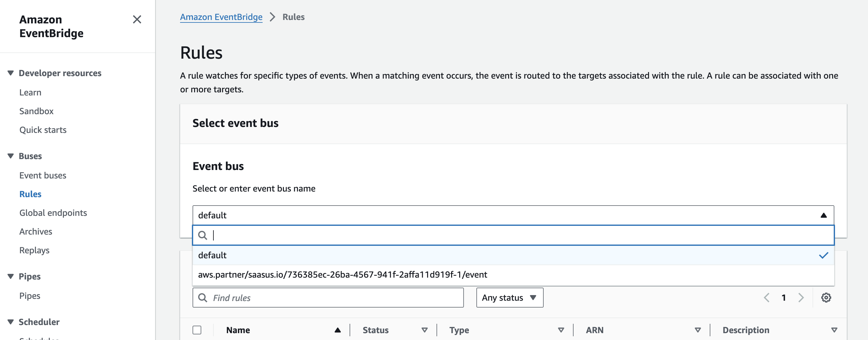
Task: Toggle the select-all rules checkbox
Action: (197, 330)
